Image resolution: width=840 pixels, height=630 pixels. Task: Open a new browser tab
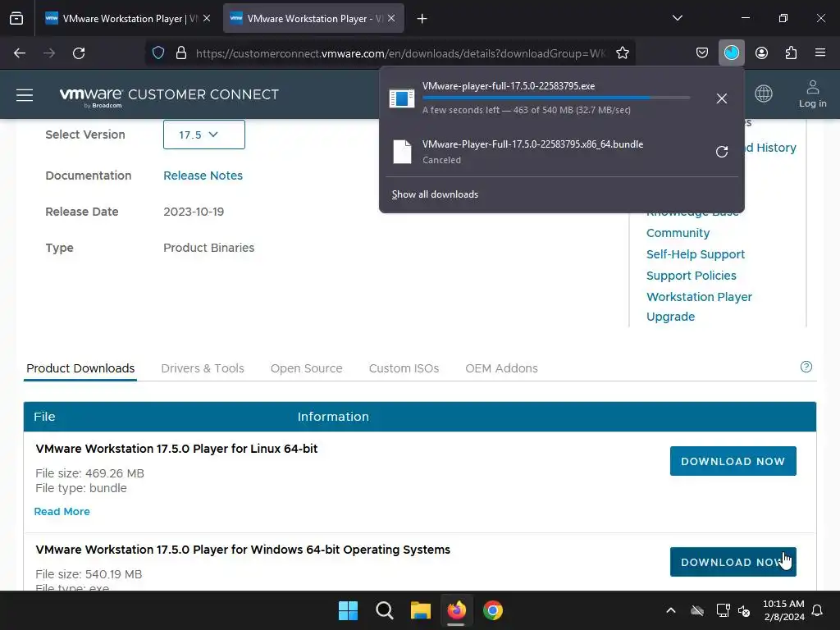(x=422, y=19)
